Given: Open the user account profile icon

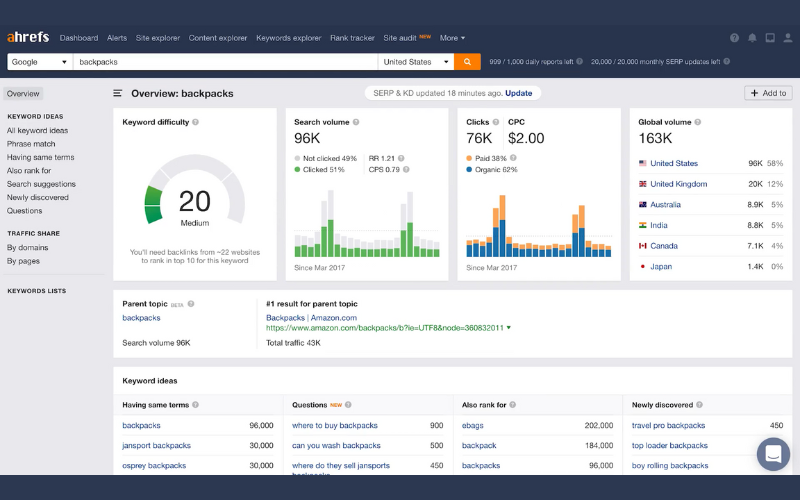Looking at the screenshot, I should coord(788,38).
